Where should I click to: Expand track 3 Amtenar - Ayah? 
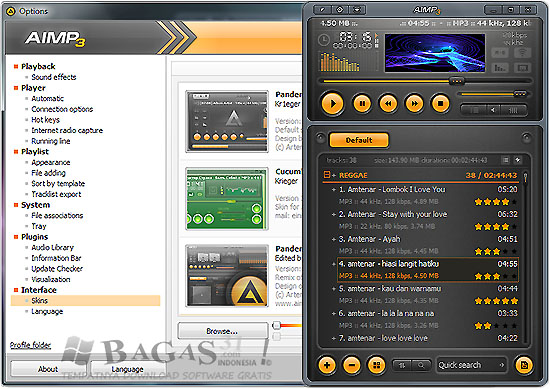click(x=334, y=239)
